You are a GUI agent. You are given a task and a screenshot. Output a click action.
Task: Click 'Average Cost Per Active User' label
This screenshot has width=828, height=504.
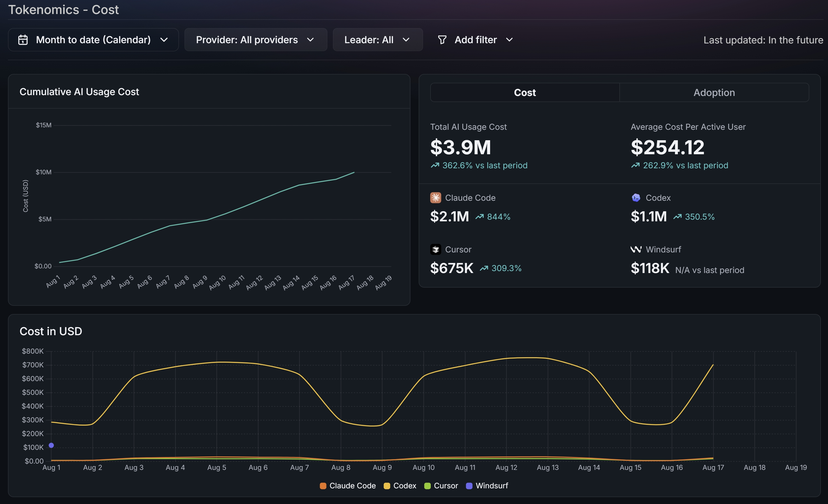(x=688, y=127)
